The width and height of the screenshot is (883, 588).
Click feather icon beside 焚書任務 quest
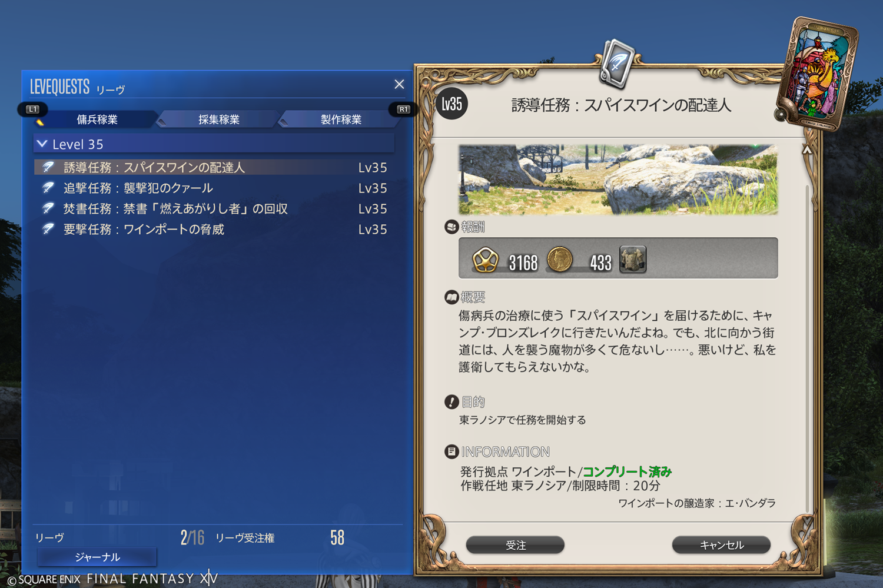48,209
